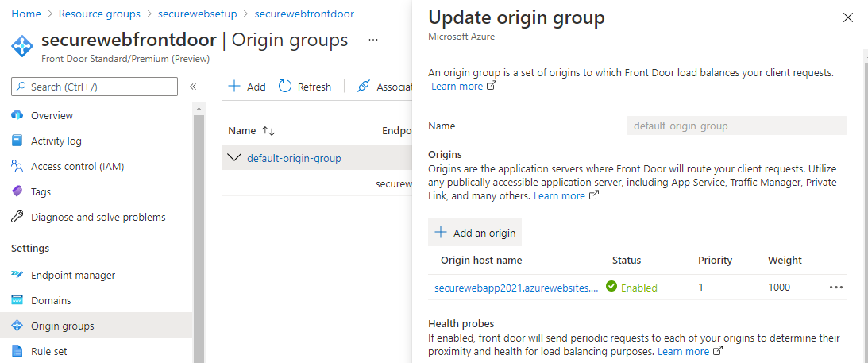Open the origin row ellipsis menu

[836, 288]
